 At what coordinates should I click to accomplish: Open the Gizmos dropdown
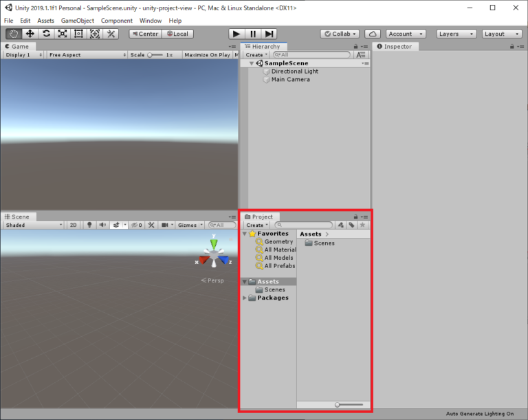190,225
